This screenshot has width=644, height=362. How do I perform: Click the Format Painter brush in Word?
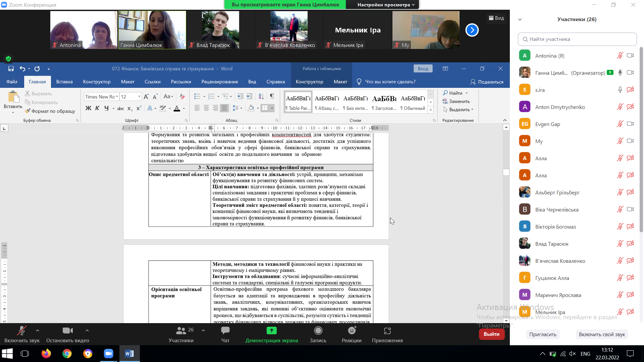[x=28, y=111]
